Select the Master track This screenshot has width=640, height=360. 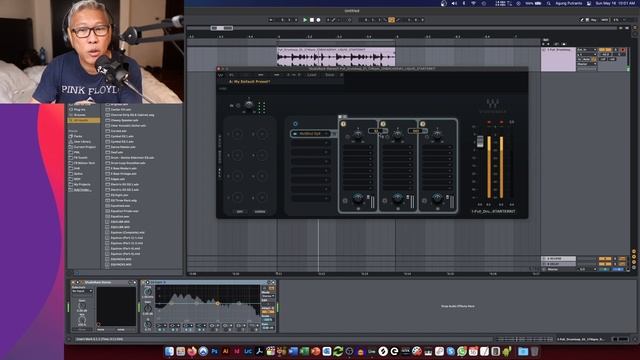tap(559, 269)
